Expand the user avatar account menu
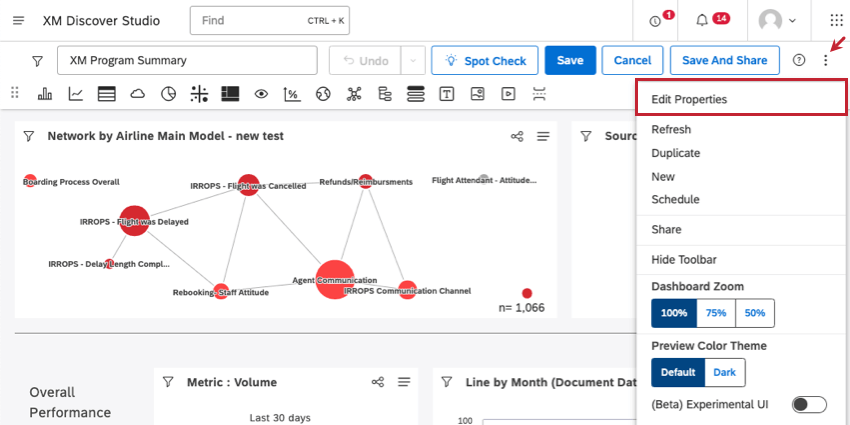 (x=777, y=21)
